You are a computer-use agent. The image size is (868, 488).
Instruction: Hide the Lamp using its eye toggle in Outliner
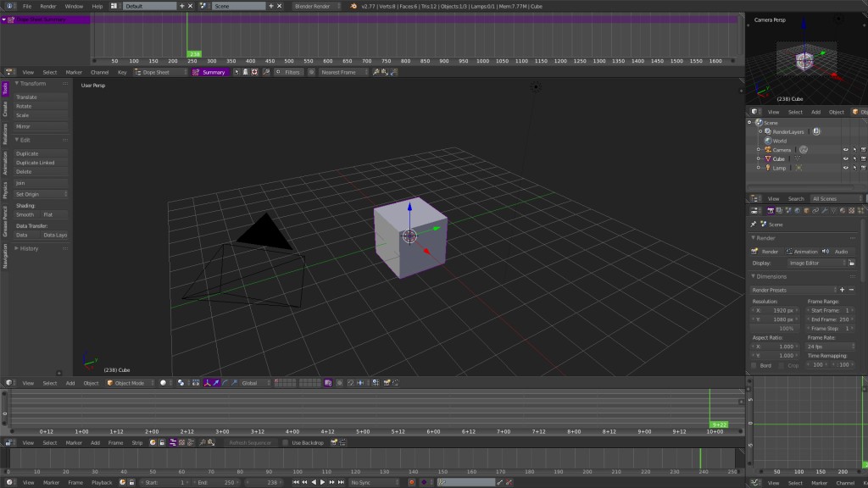pyautogui.click(x=846, y=168)
